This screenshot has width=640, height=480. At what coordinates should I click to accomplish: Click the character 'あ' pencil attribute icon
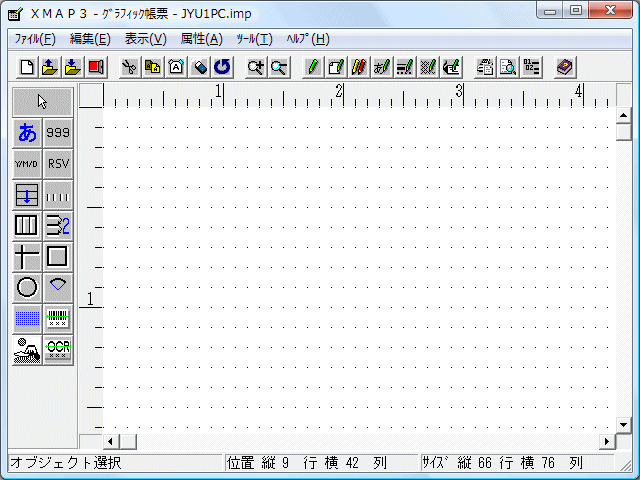click(x=382, y=67)
